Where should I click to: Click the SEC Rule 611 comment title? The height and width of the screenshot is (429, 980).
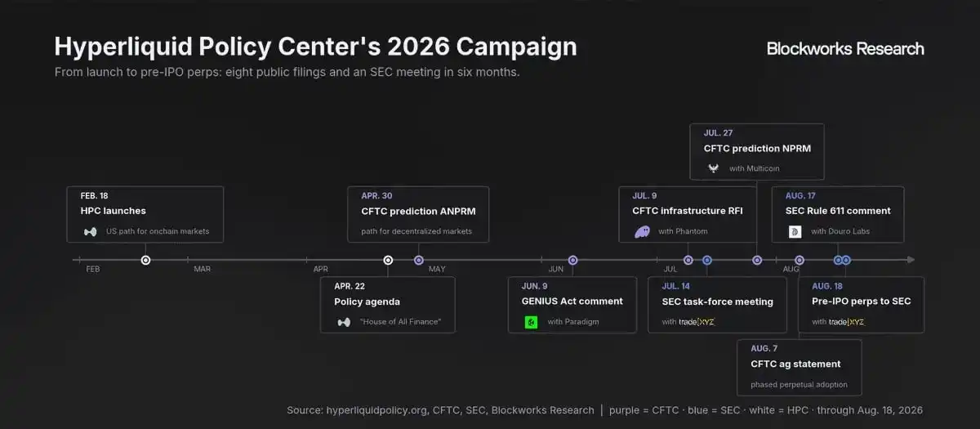click(838, 211)
